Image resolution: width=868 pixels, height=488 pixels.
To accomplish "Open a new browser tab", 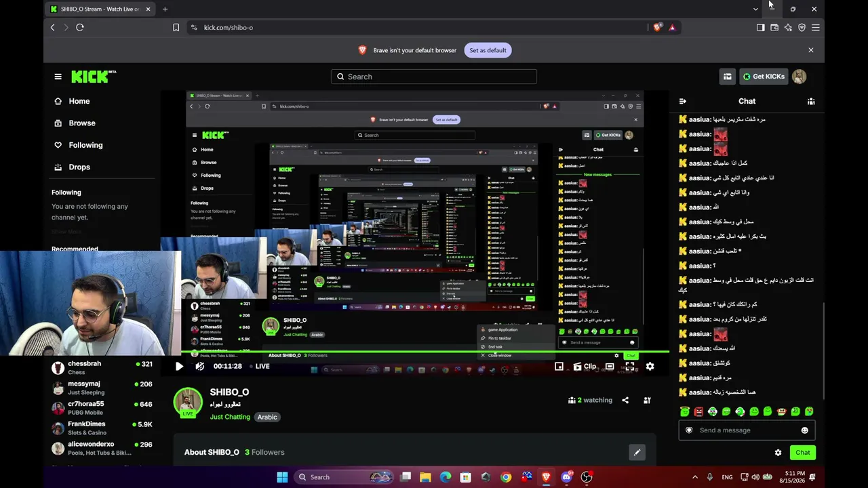I will coord(165,9).
